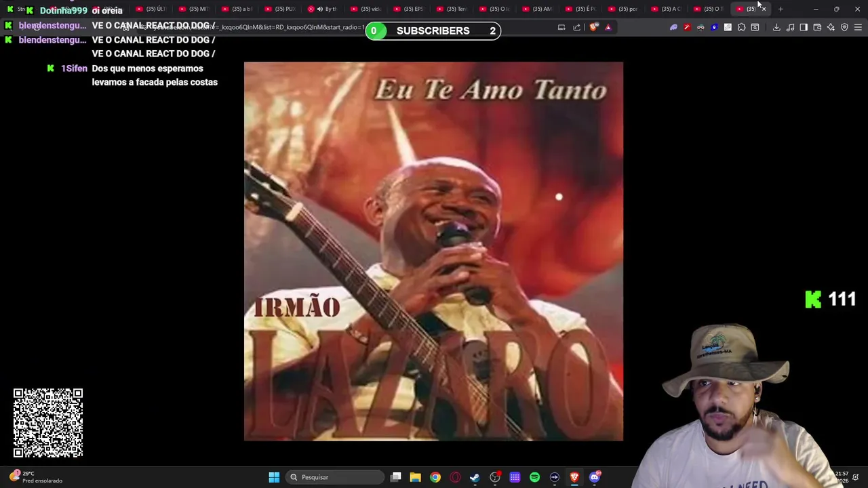Viewport: 868px width, 488px height.
Task: Click the arrow app icon next to Spotify
Action: (x=555, y=477)
